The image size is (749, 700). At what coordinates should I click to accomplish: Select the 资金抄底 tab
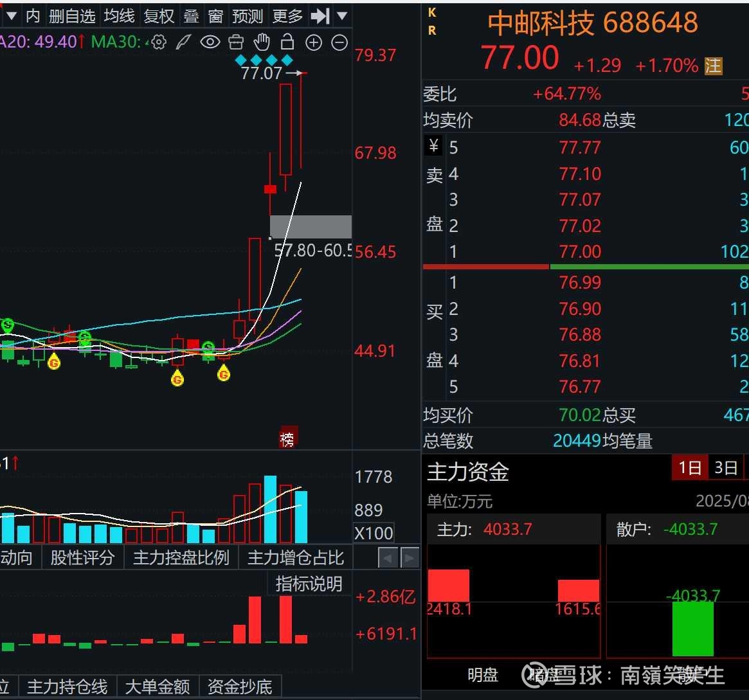click(x=240, y=687)
